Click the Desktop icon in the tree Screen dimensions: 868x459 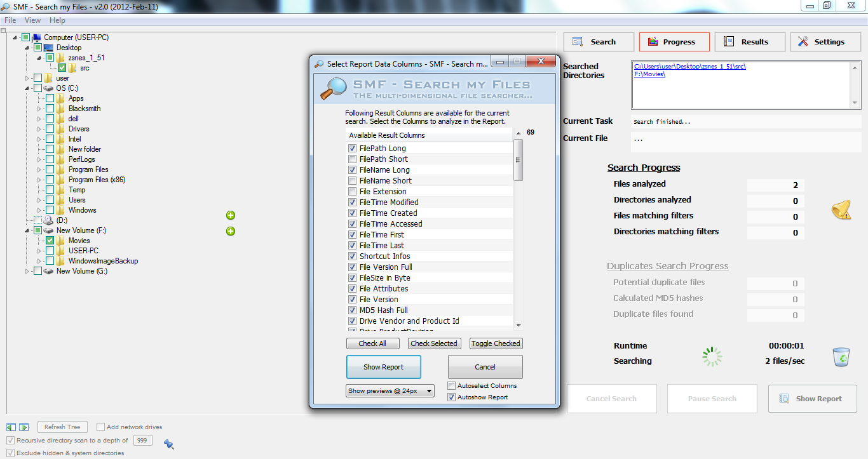[48, 48]
